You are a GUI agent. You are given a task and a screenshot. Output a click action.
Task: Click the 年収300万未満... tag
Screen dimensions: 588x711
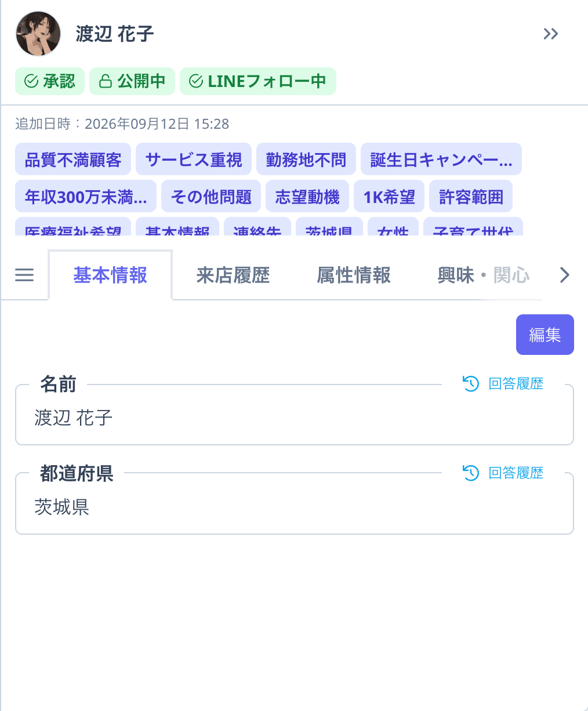[x=86, y=197]
